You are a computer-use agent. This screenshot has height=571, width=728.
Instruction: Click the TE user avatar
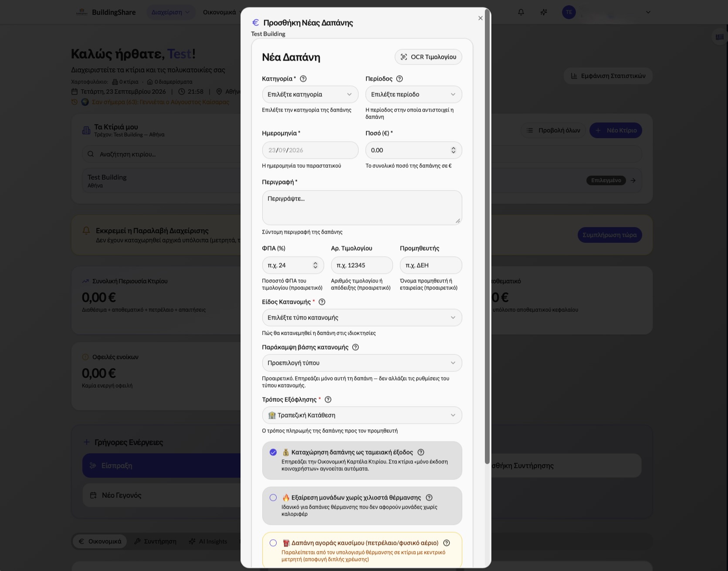[569, 12]
